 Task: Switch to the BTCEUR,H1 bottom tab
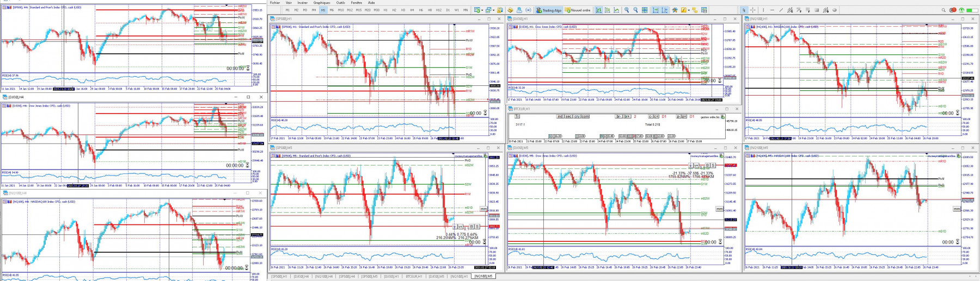tap(414, 276)
